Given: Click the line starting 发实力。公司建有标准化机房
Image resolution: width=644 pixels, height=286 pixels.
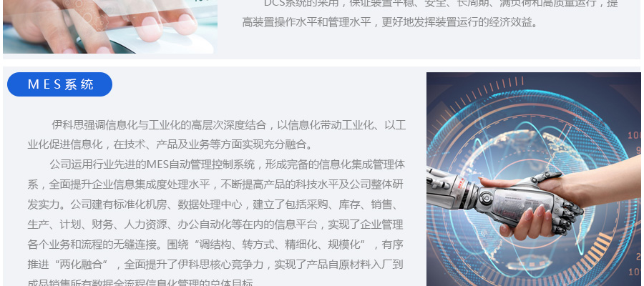Looking at the screenshot, I should pos(215,204).
